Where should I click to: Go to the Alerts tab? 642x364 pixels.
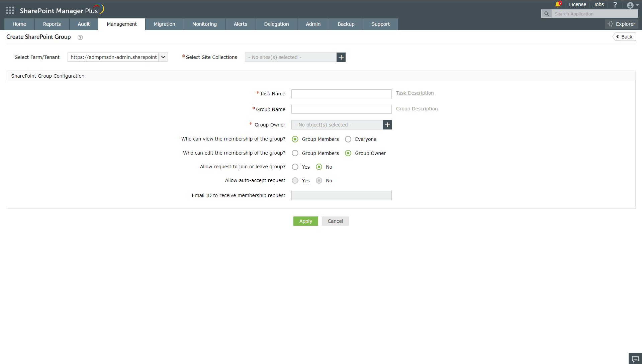240,24
